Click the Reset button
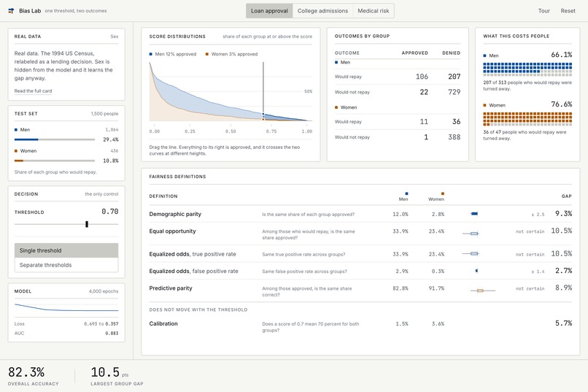The width and height of the screenshot is (588, 392). pos(568,11)
